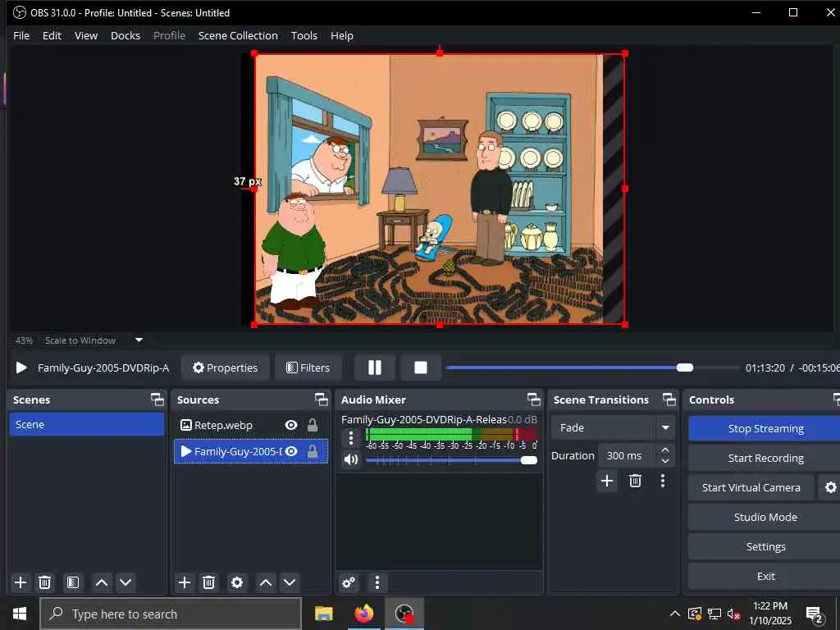Click the preview video canvas

(x=440, y=189)
